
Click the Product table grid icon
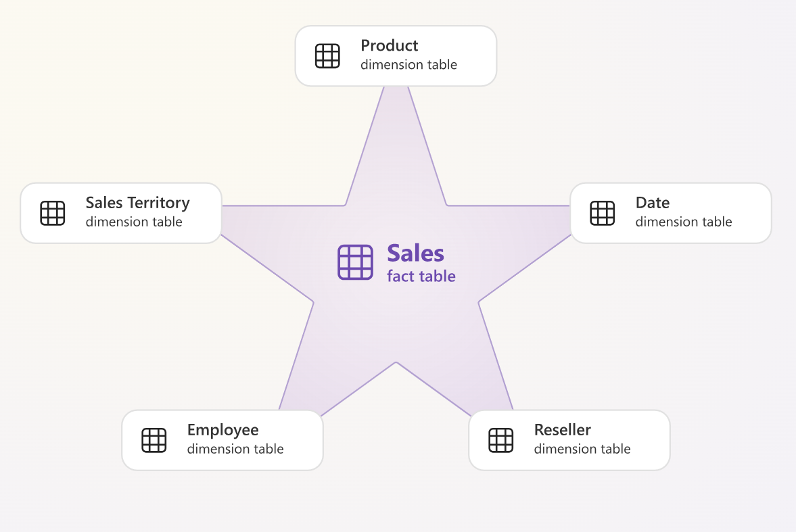(x=327, y=56)
